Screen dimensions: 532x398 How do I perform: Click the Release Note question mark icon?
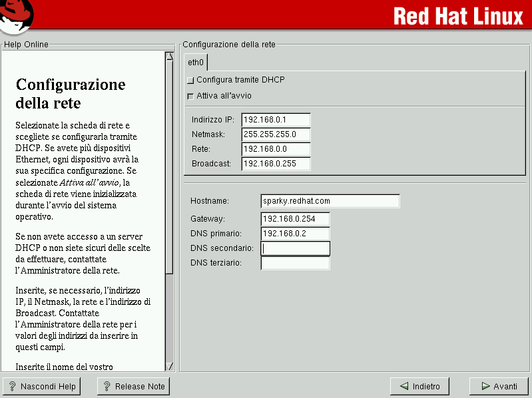(107, 386)
